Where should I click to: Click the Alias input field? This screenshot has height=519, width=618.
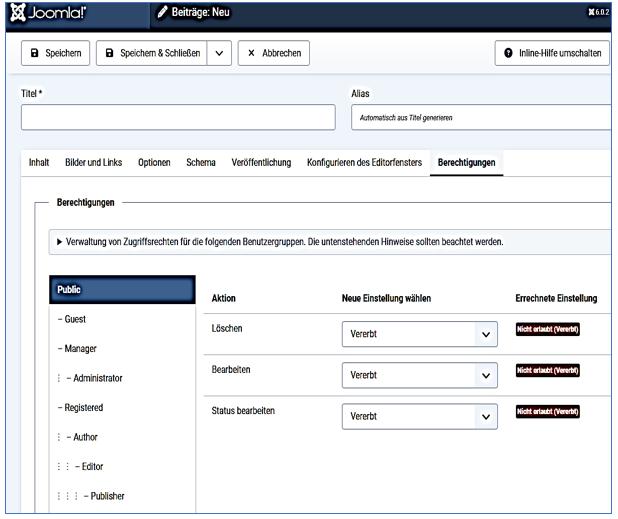tap(480, 117)
